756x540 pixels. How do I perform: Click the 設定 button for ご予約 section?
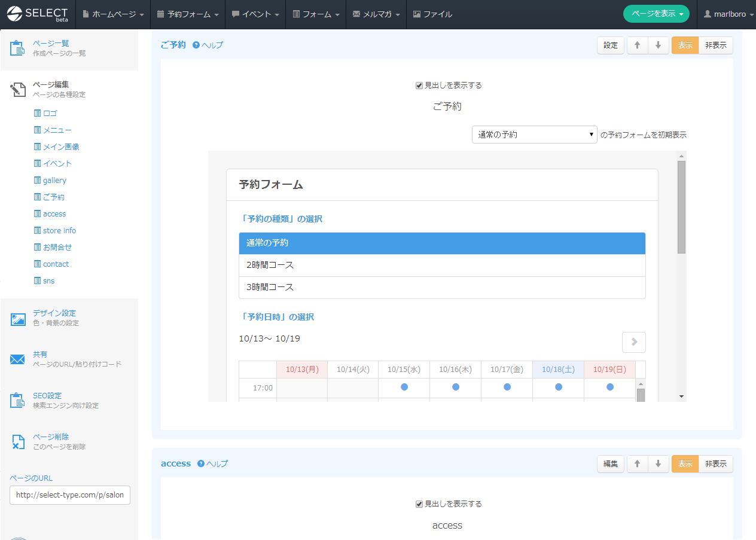tap(610, 45)
